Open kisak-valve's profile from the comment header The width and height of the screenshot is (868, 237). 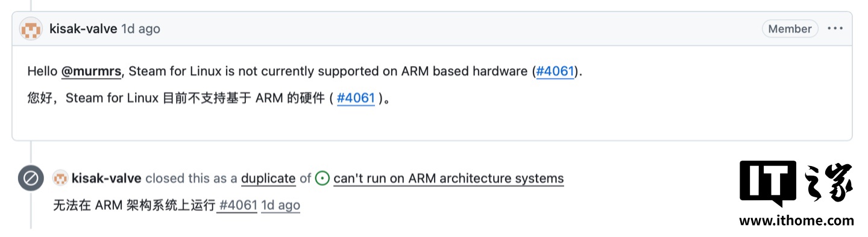83,29
